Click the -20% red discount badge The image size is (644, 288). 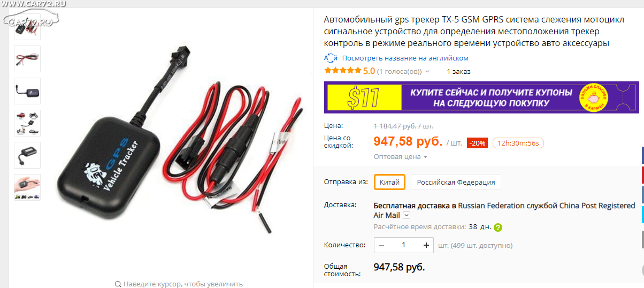point(477,143)
